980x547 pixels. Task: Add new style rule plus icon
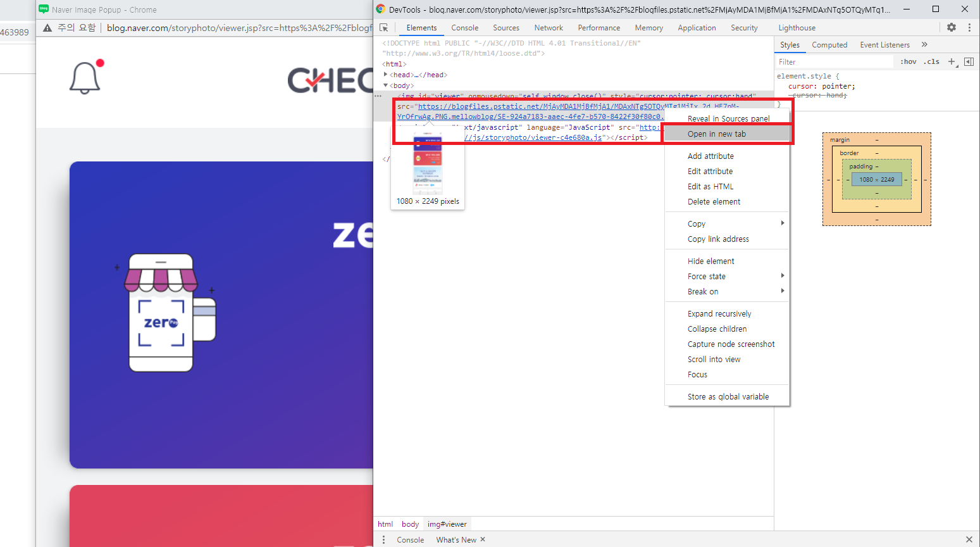[x=952, y=61]
